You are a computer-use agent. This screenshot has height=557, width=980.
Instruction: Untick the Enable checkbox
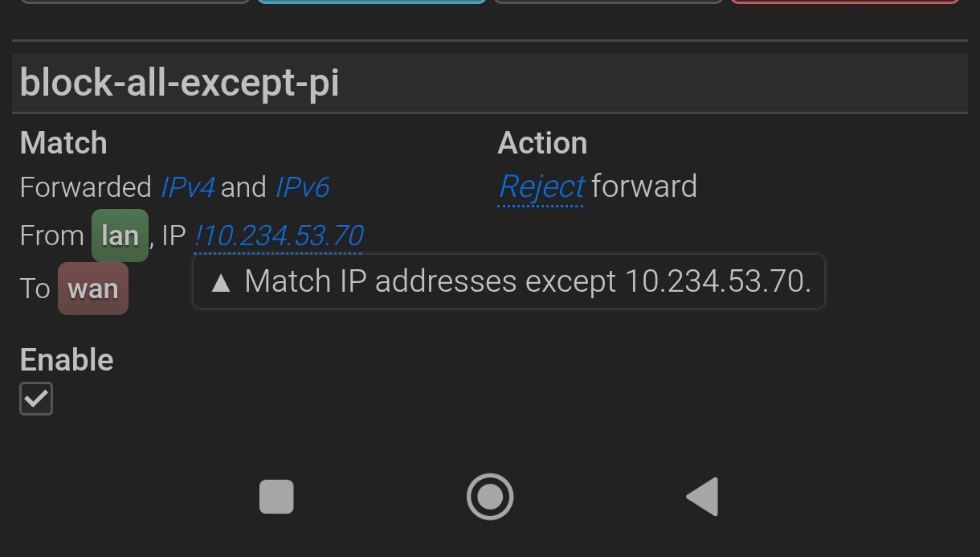click(36, 399)
